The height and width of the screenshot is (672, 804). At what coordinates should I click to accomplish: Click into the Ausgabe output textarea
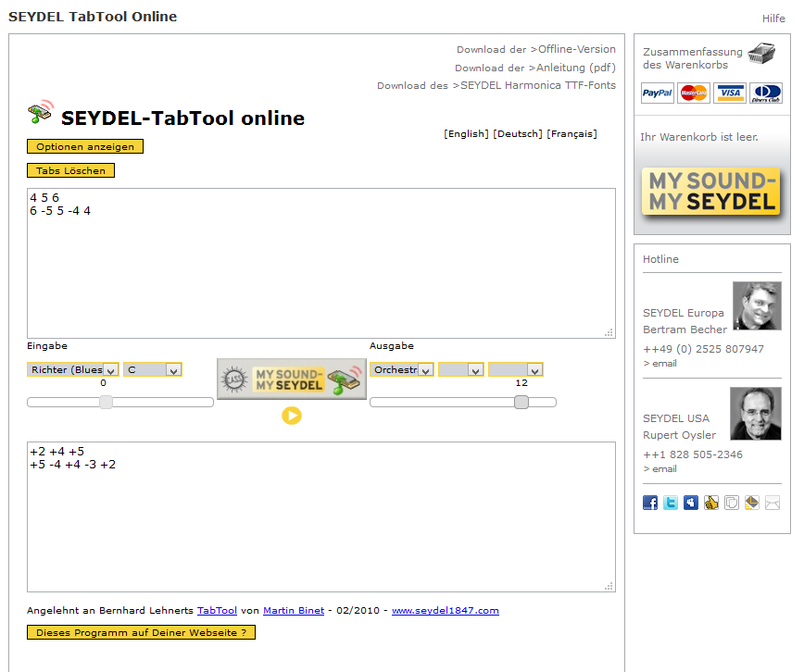tap(321, 516)
